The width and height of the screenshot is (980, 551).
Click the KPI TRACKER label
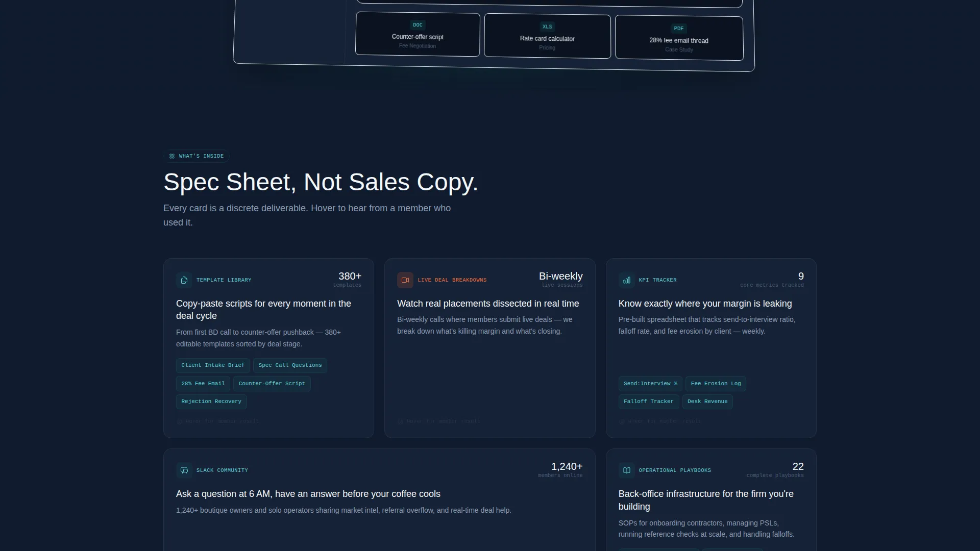(x=657, y=280)
